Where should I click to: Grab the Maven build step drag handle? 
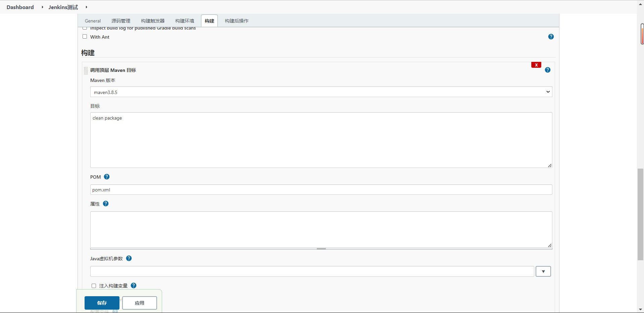point(86,70)
